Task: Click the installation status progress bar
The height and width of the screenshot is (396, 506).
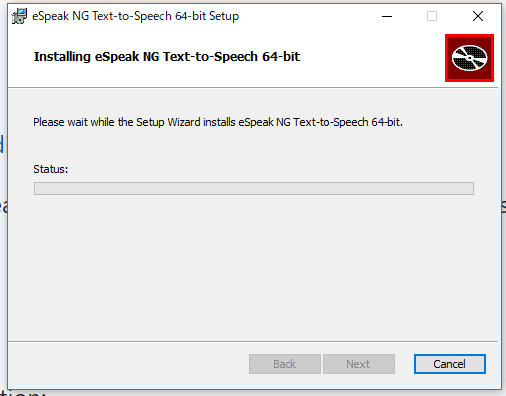Action: pyautogui.click(x=254, y=188)
